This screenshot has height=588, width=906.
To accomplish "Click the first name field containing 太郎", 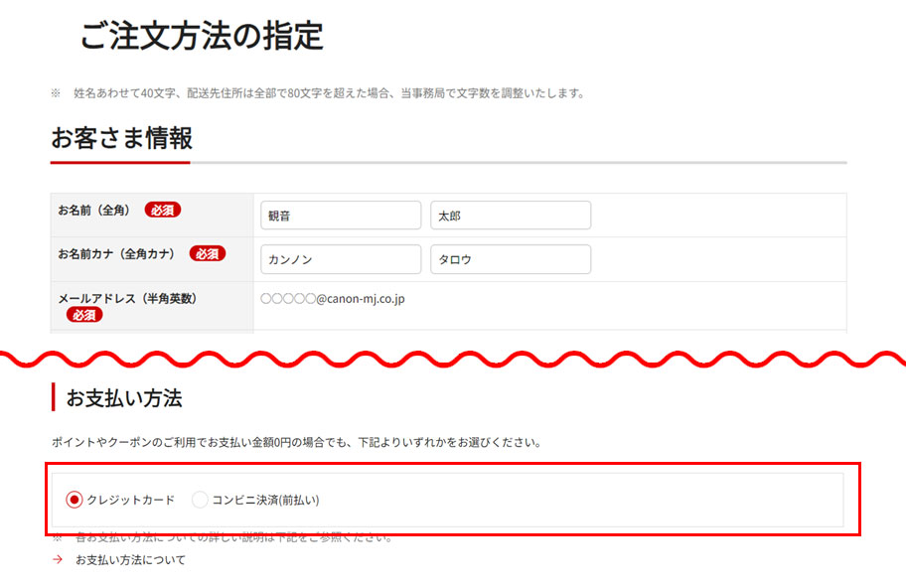I will tap(510, 216).
